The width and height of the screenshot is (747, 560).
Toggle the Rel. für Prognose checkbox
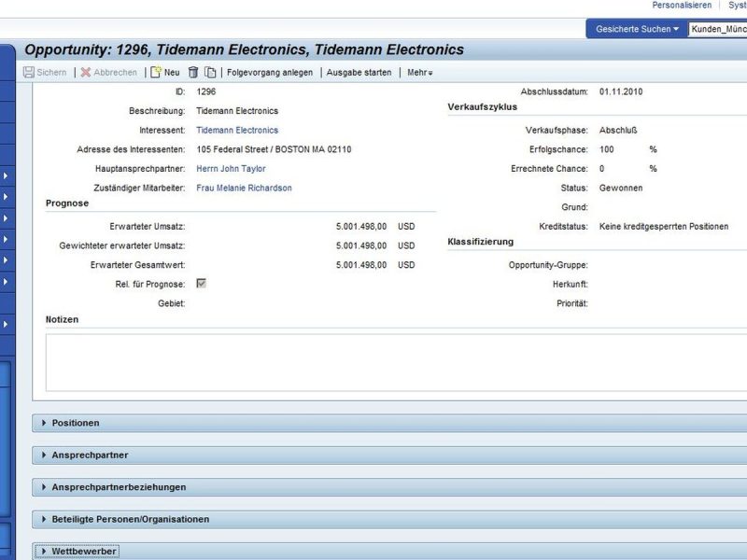[x=201, y=284]
